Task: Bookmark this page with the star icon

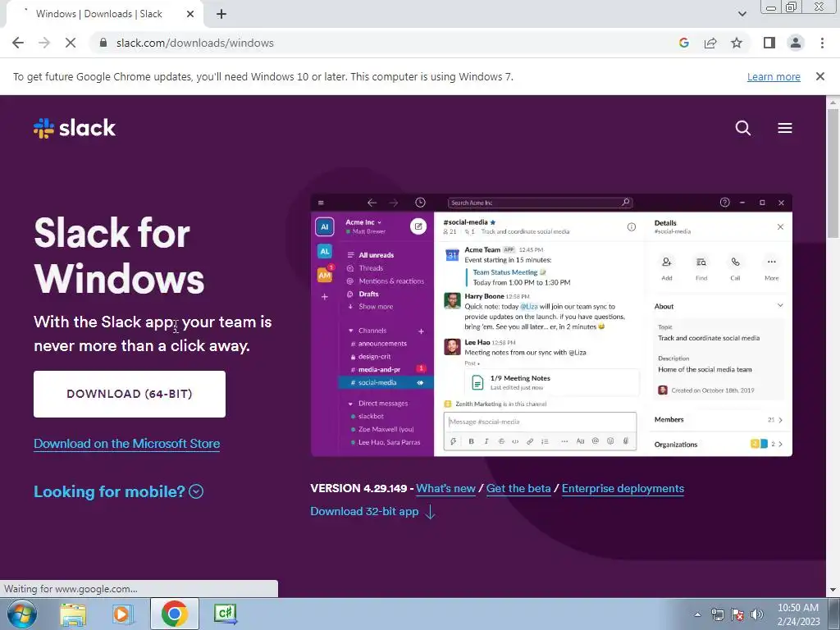Action: [x=737, y=43]
